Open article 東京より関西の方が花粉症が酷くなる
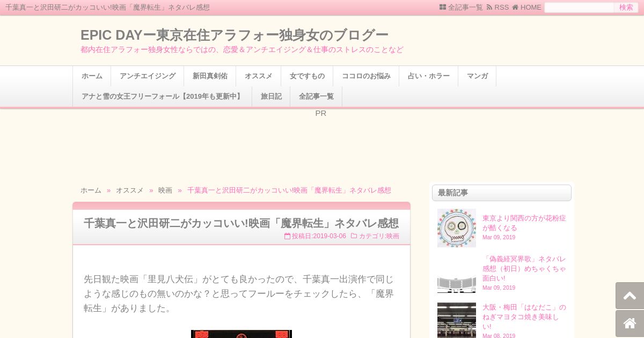 524,223
